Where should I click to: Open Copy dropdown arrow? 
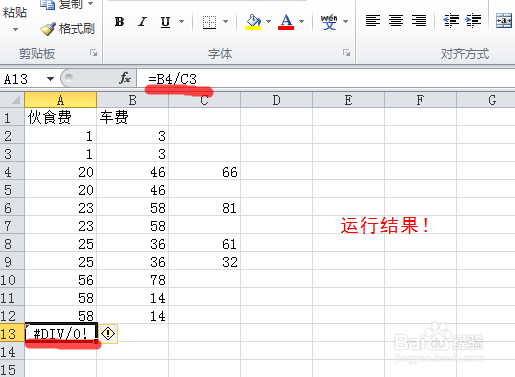[91, 4]
